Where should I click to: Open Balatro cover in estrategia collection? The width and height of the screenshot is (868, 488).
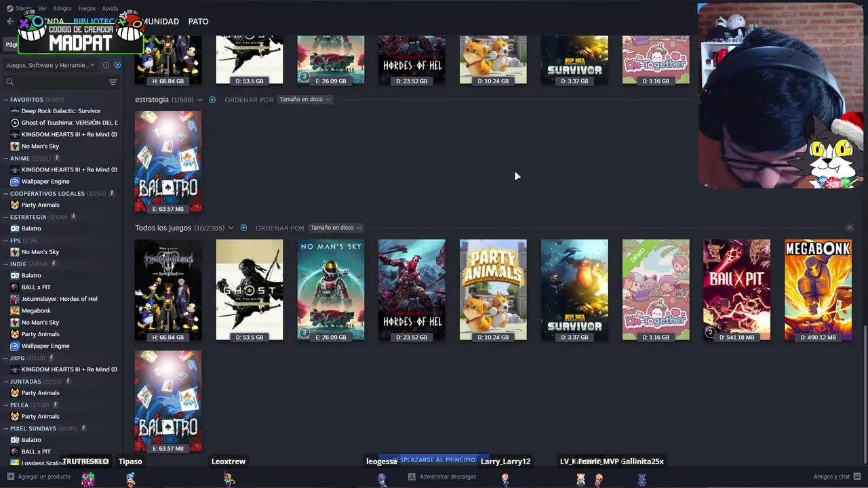[168, 161]
